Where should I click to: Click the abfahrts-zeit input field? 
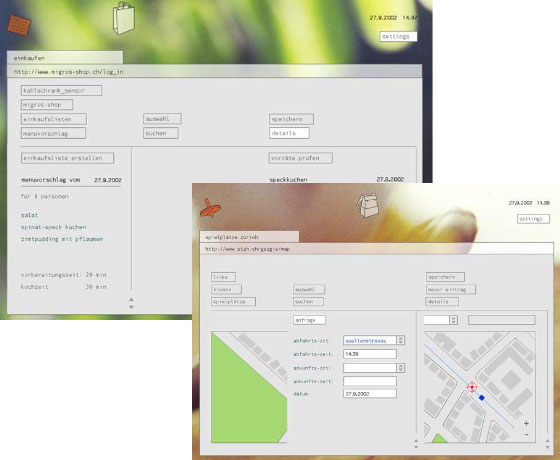click(370, 354)
